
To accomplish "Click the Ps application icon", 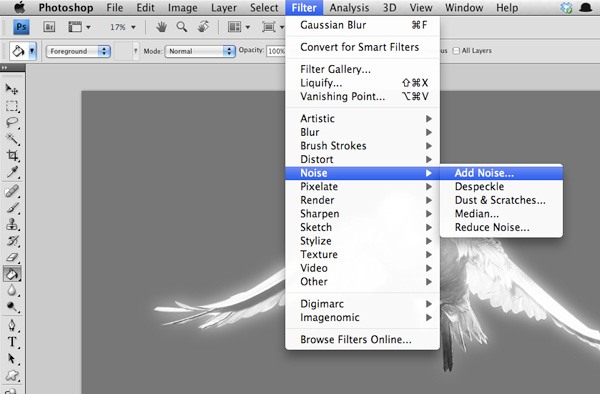I will click(21, 27).
